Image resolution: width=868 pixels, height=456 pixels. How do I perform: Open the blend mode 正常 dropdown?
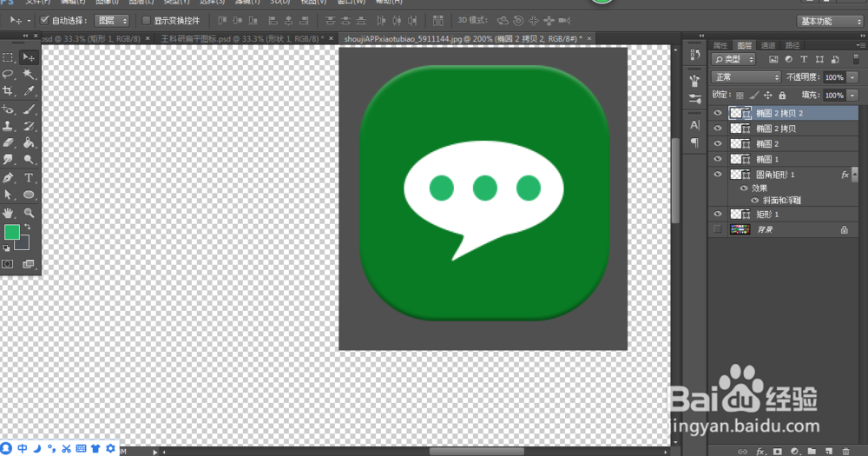coord(746,77)
